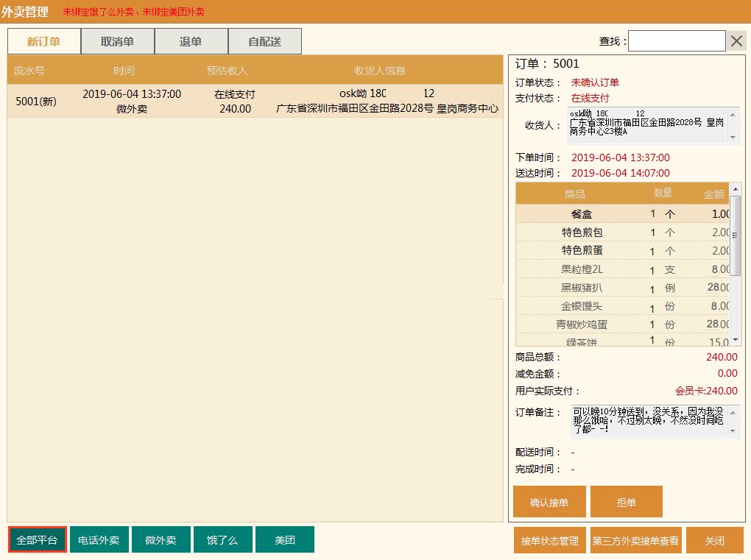This screenshot has width=751, height=560.
Task: Click the 预估收入 column header
Action: (227, 71)
